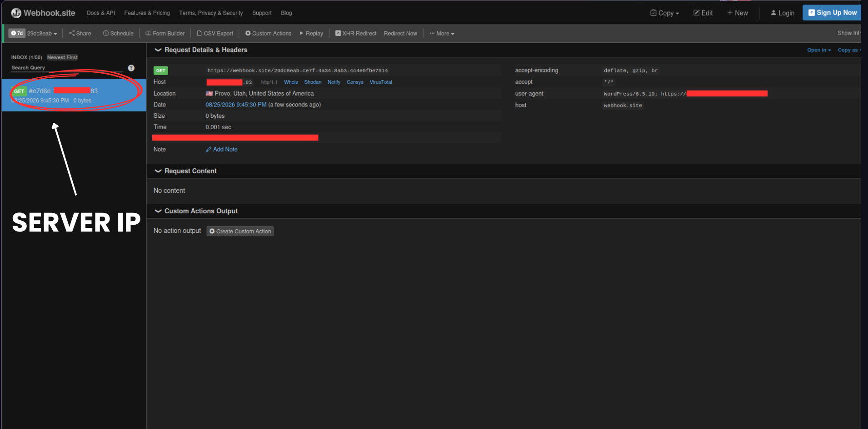Open the Copy dropdown menu
Screen dimensions: 868x429
664,13
